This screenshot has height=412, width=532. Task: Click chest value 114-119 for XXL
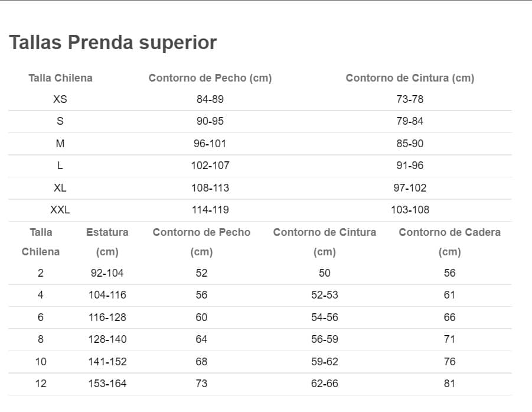click(x=210, y=210)
